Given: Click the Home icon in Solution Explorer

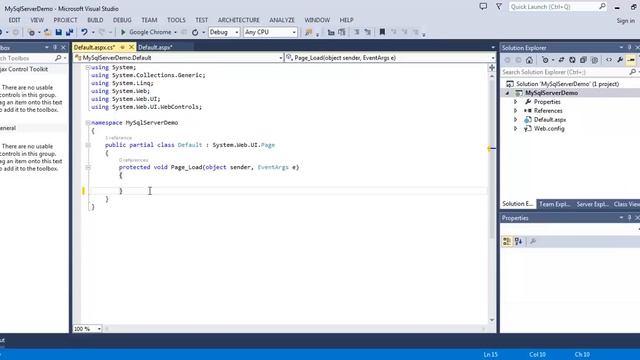Looking at the screenshot, I should point(529,60).
